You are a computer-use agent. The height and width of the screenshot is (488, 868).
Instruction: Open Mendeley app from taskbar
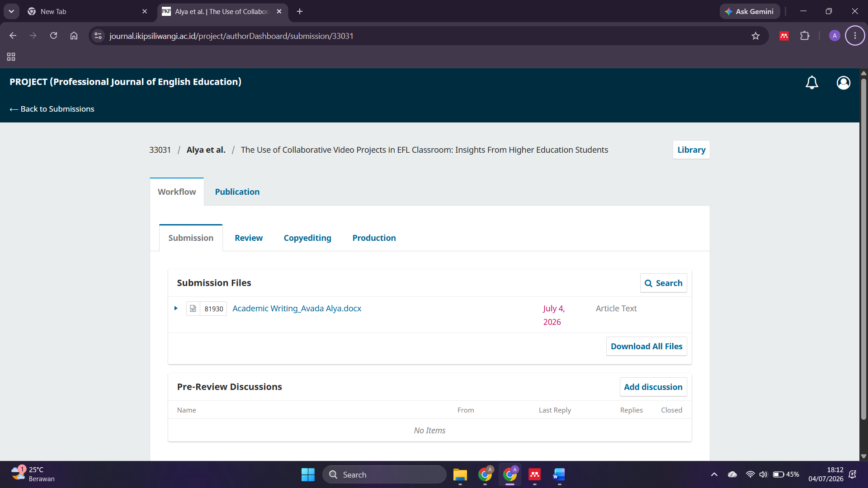[x=535, y=474]
